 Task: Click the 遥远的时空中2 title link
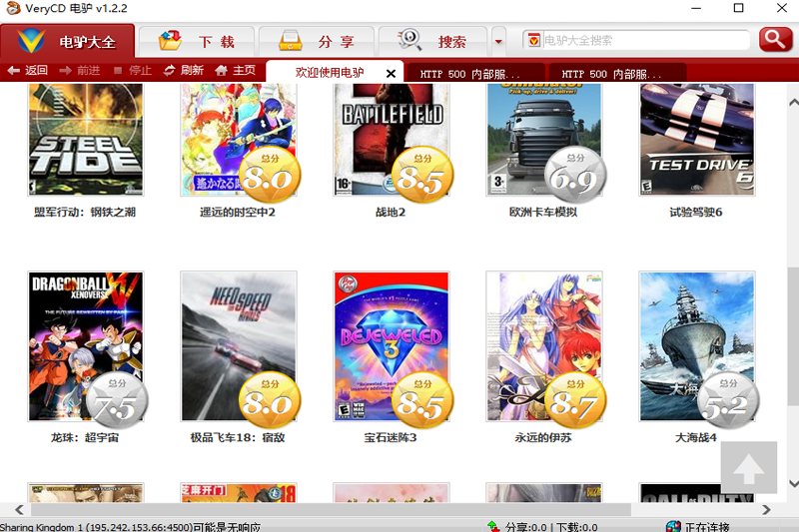tap(238, 213)
